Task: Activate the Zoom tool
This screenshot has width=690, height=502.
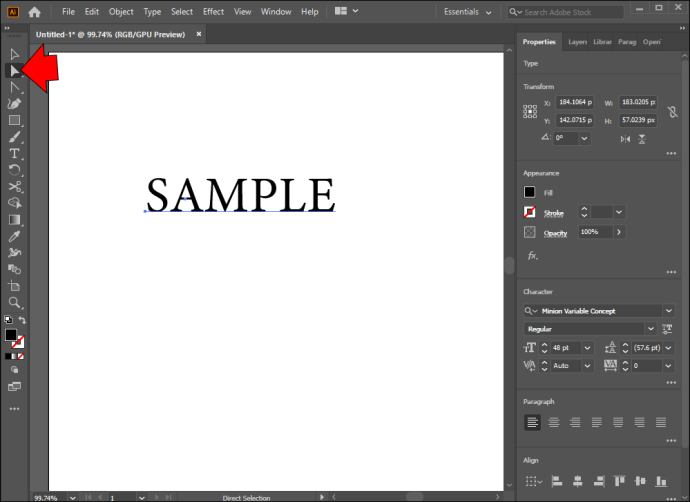Action: pyautogui.click(x=14, y=302)
